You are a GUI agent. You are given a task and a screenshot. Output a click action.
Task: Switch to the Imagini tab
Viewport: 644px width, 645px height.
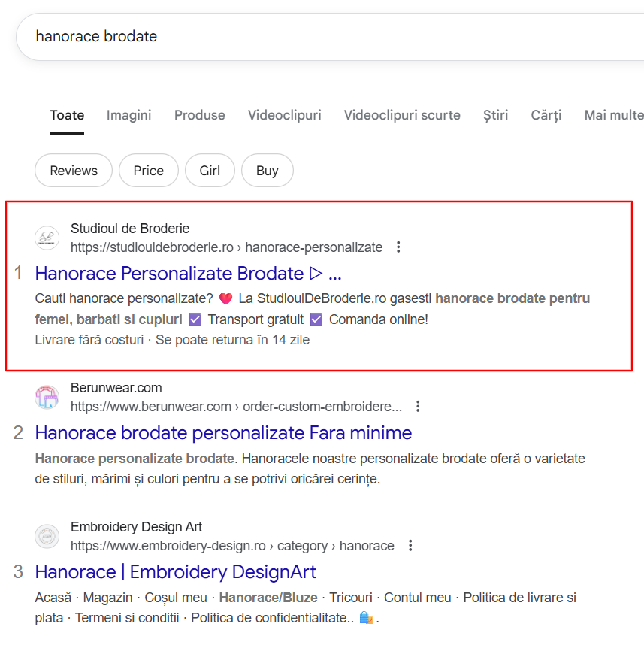128,115
